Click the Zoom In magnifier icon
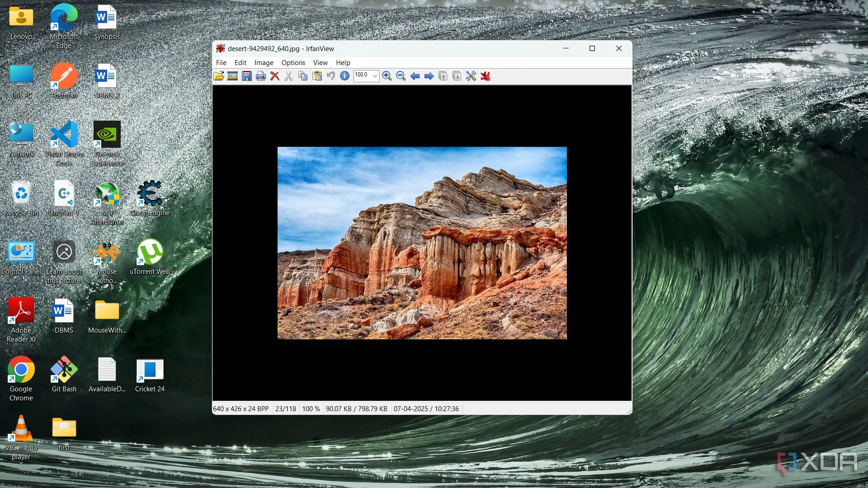868x488 pixels. 387,76
